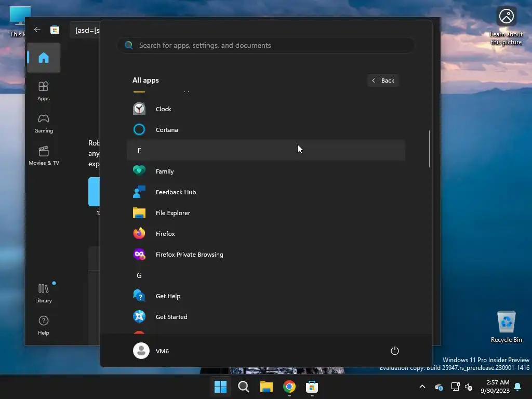Screen dimensions: 532x399
Task: Open Firefox app icon in list
Action: pyautogui.click(x=139, y=233)
